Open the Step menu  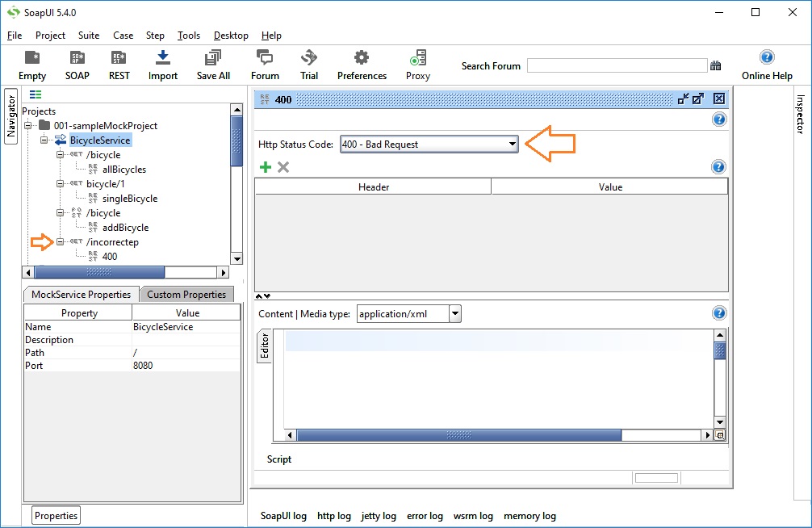tap(155, 36)
